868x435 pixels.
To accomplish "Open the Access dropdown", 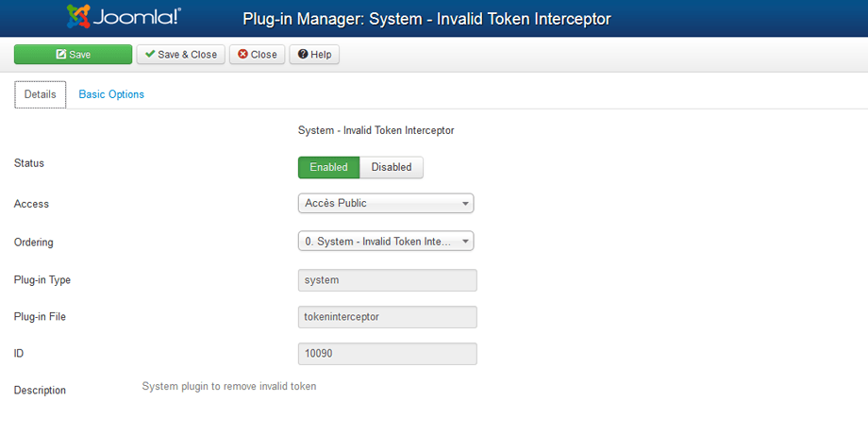I will click(x=385, y=204).
